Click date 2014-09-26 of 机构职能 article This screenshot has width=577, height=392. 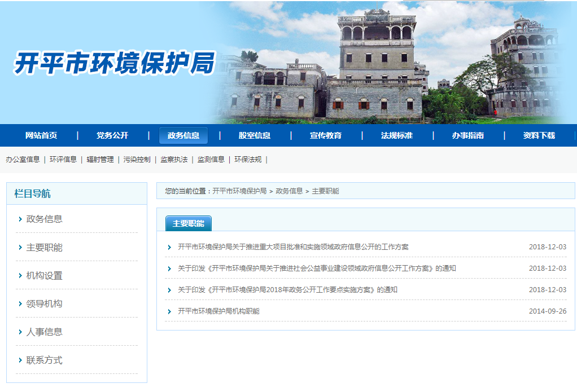tap(548, 311)
